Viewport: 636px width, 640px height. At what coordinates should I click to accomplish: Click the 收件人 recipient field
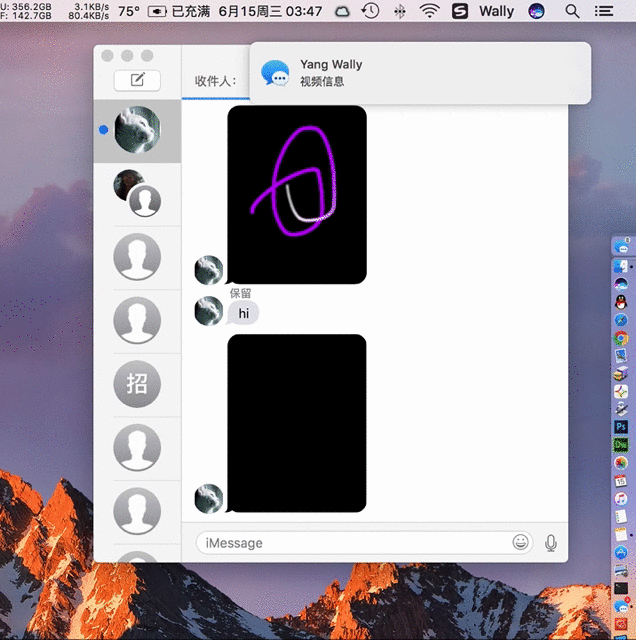click(x=215, y=81)
